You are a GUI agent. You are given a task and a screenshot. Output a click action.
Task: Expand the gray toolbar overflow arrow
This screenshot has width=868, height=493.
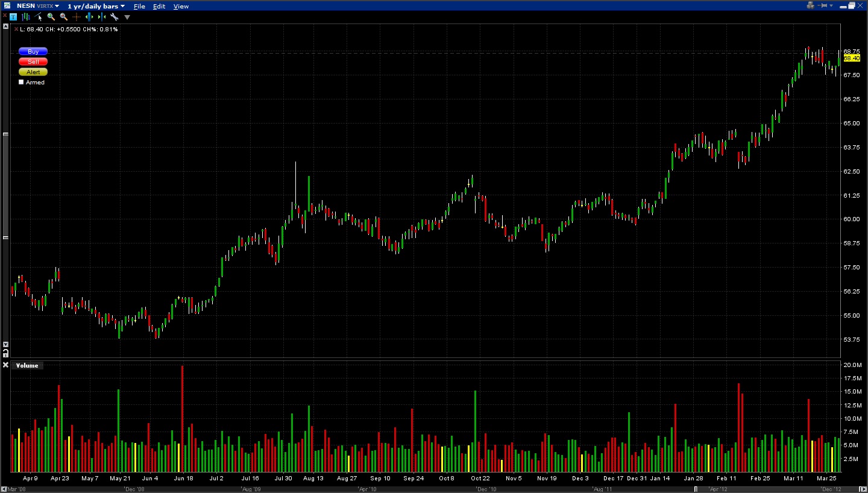tap(127, 17)
